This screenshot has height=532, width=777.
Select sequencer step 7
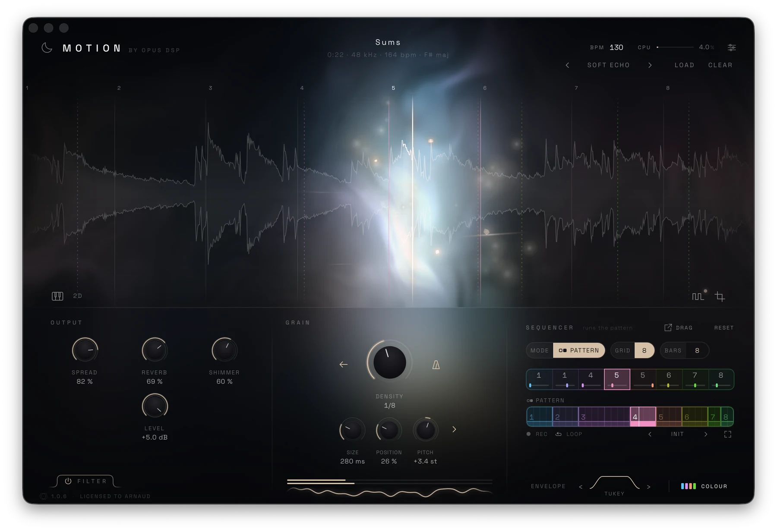(x=695, y=379)
